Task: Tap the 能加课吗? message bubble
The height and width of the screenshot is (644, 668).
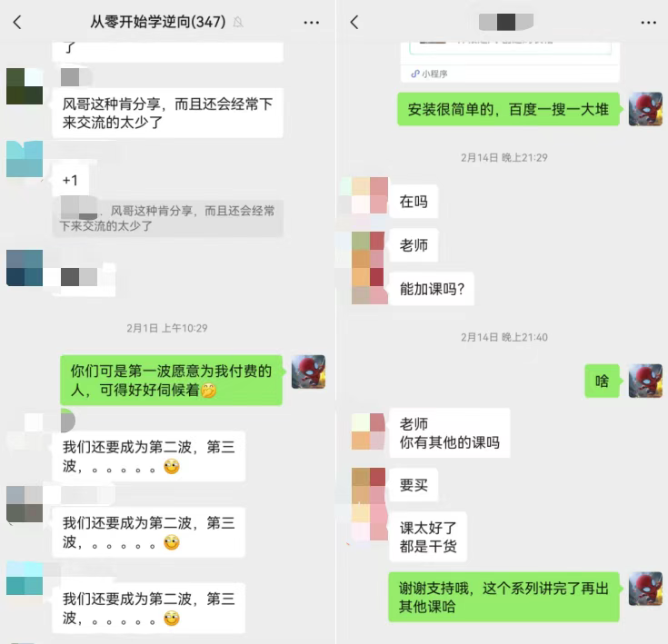Action: coord(432,289)
